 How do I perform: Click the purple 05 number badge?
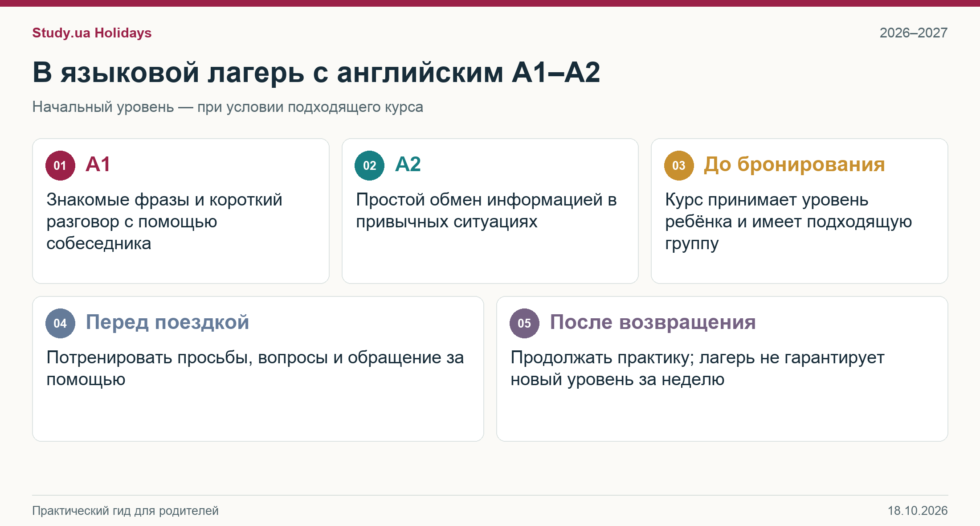pyautogui.click(x=524, y=323)
